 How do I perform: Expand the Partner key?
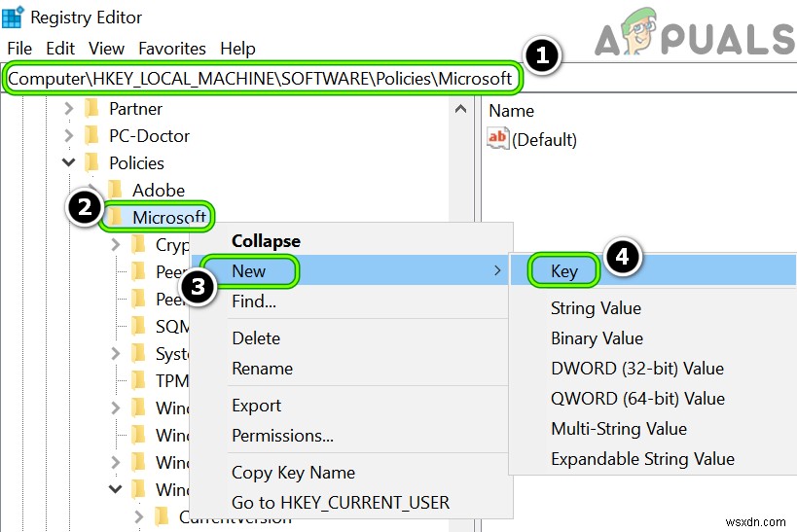coord(69,108)
